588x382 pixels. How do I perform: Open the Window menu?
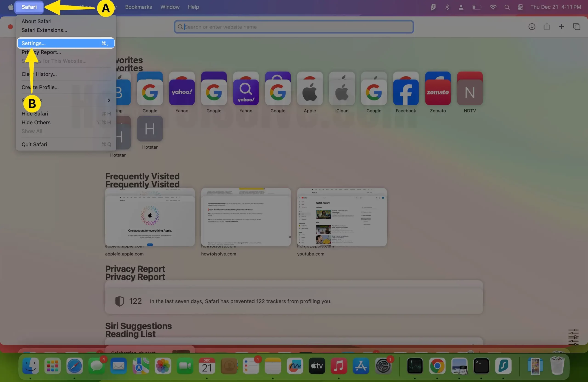(170, 7)
